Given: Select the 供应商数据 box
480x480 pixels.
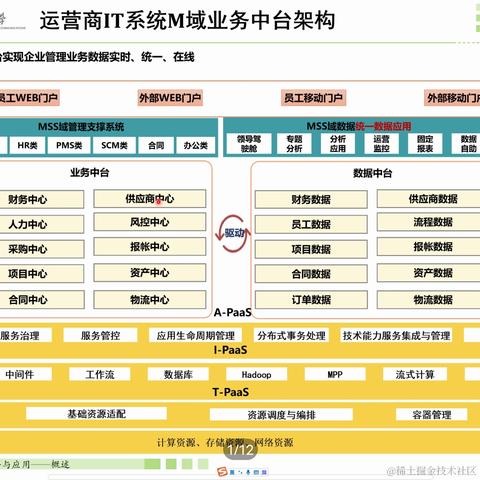Looking at the screenshot, I should (x=429, y=199).
